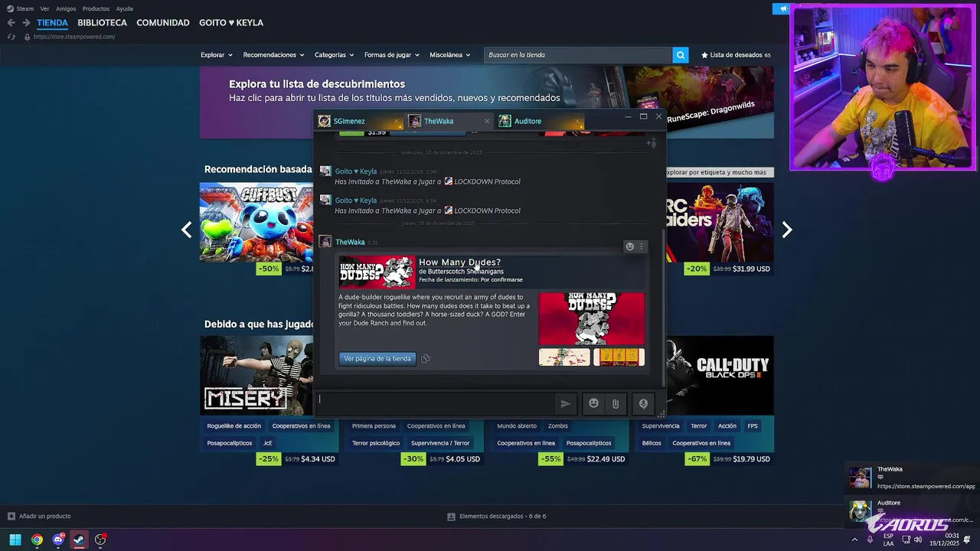Viewport: 980px width, 551px height.
Task: Expand the Recomendaciones dropdown
Action: (x=273, y=55)
